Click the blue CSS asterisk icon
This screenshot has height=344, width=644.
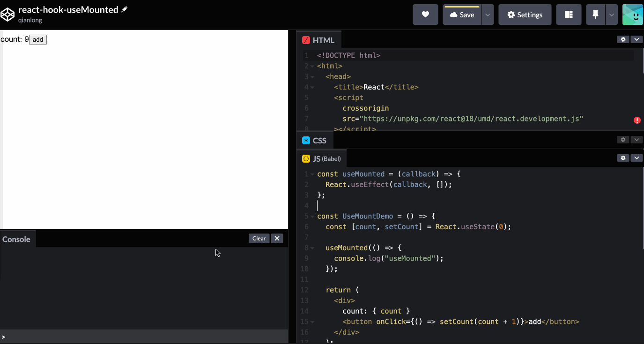(x=306, y=141)
